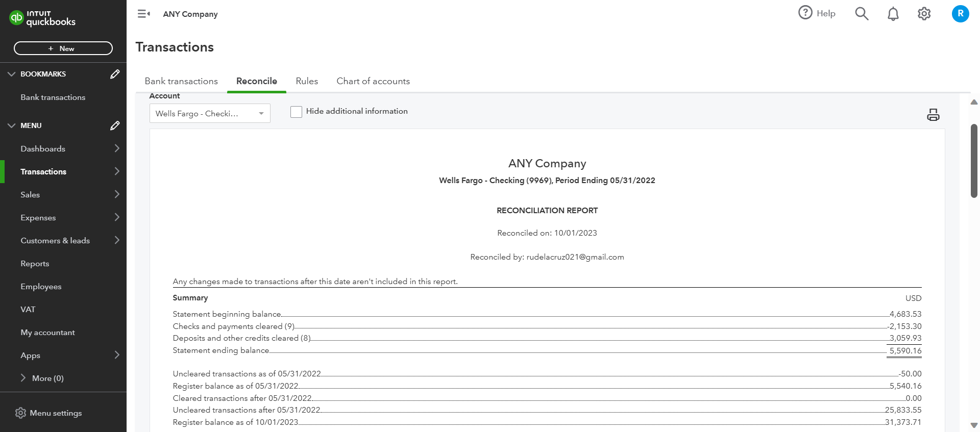Expand the More (0) menu item
Screen dimensions: 980x432
pos(23,378)
